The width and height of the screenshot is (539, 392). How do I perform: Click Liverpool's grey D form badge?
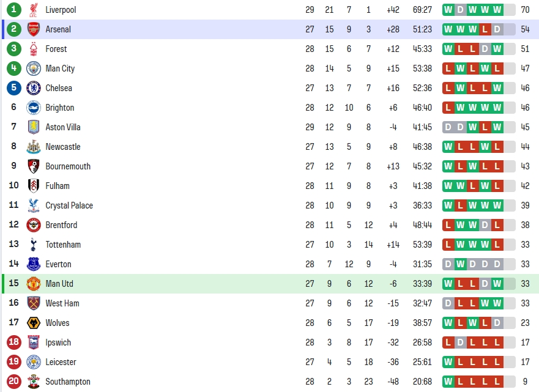(461, 10)
